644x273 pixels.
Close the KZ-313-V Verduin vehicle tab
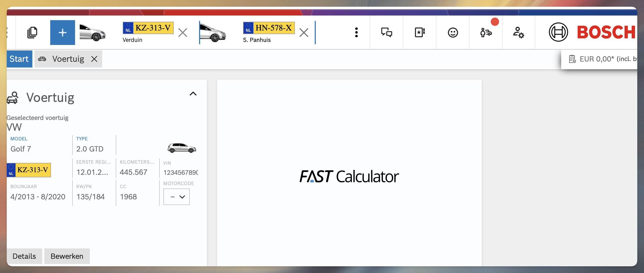pyautogui.click(x=183, y=33)
